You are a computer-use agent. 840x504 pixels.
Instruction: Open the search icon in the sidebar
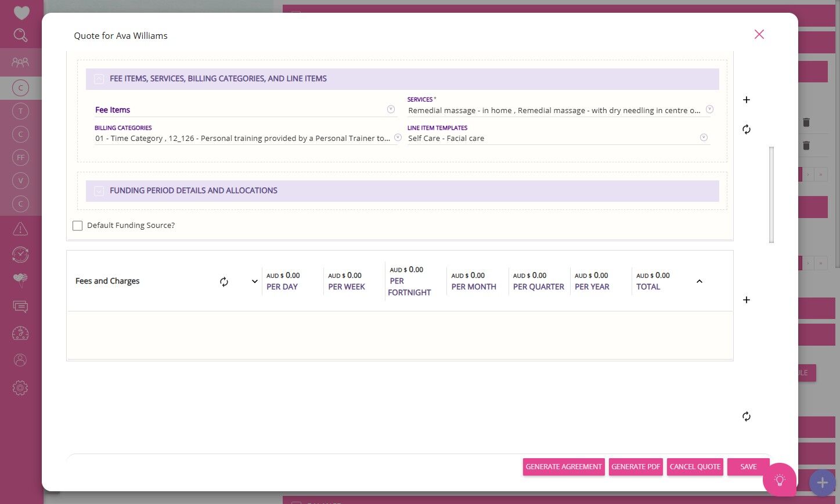pyautogui.click(x=20, y=35)
